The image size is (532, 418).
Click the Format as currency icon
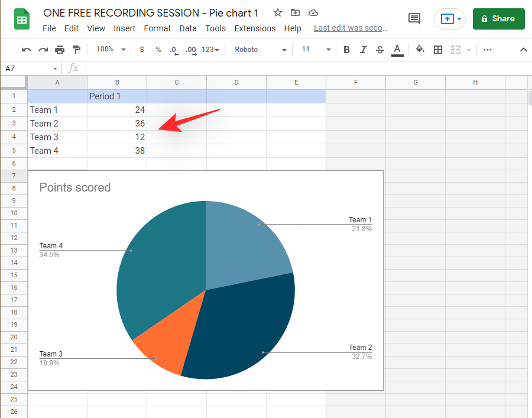tap(142, 50)
